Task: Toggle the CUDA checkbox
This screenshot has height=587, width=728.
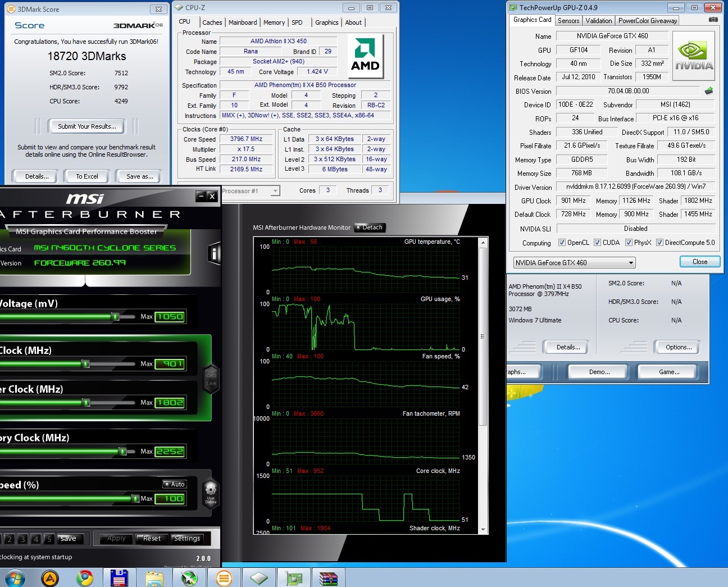Action: (x=597, y=243)
